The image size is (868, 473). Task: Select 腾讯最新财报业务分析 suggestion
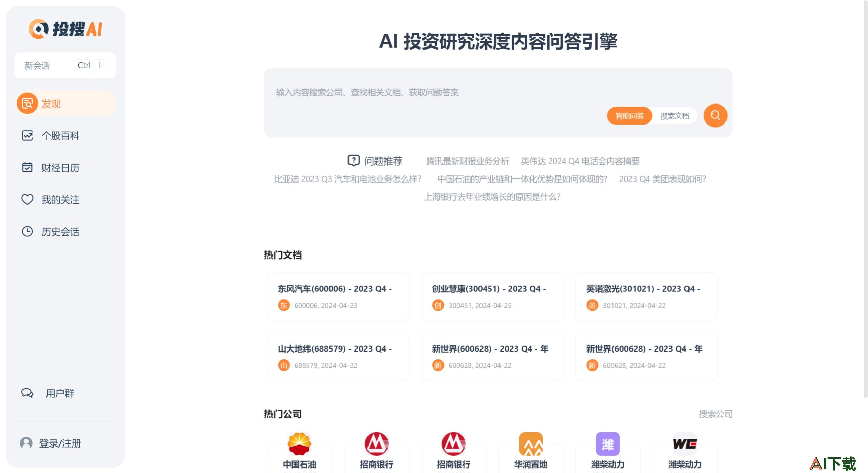point(467,161)
